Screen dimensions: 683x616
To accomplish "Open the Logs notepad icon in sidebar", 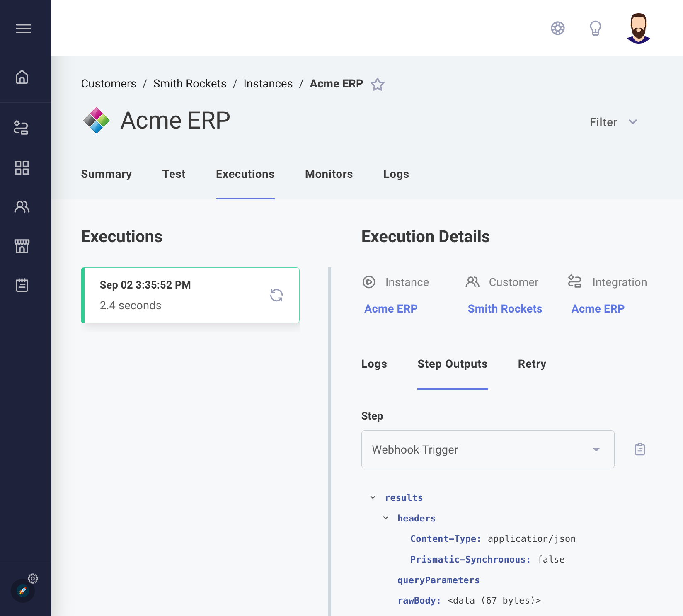I will click(x=22, y=285).
